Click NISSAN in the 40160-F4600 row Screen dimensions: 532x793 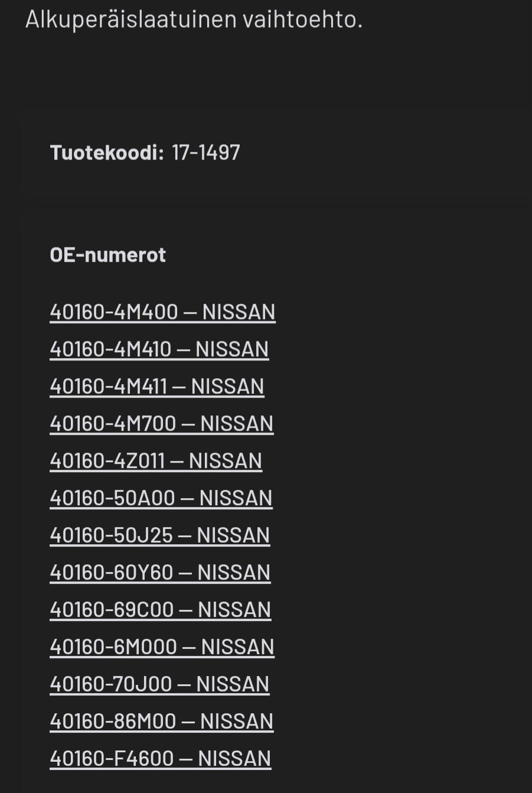235,759
